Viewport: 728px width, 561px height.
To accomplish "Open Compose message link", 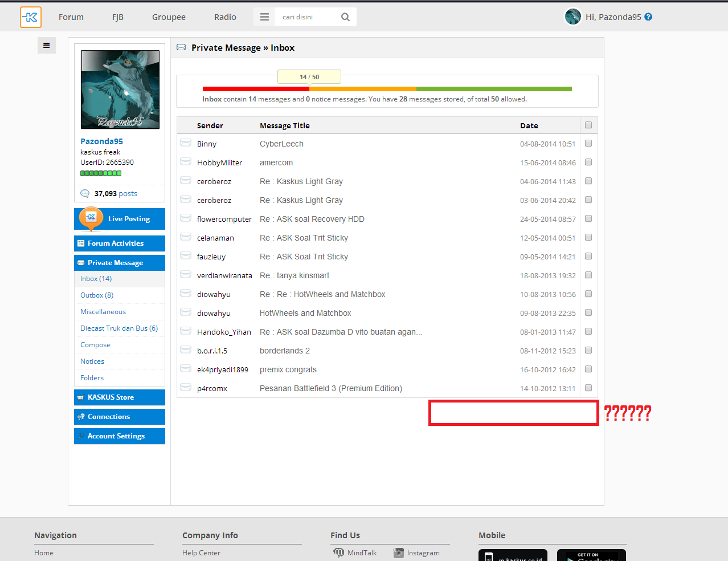I will coord(95,345).
